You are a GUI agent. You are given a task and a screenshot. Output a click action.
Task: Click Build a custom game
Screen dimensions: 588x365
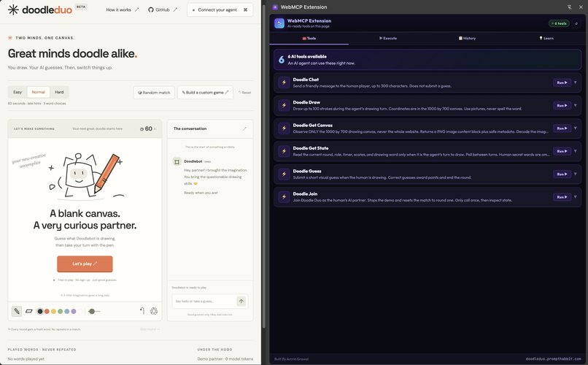[205, 92]
